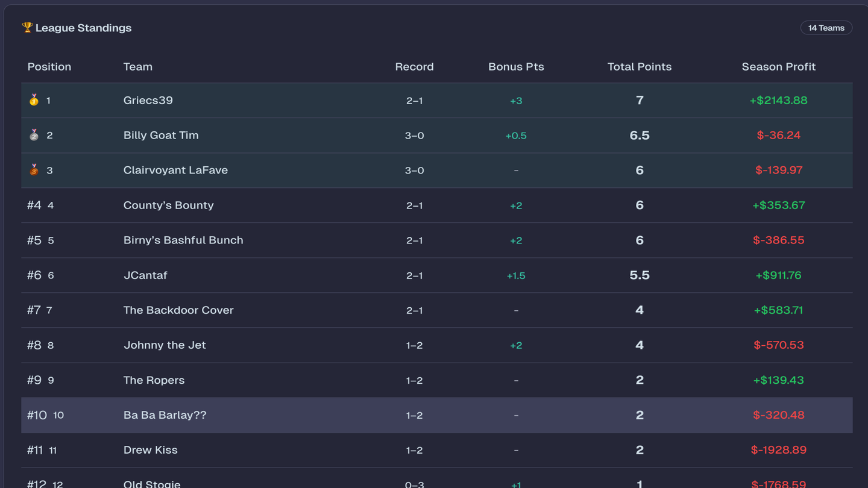Open the 14 Teams badge
This screenshot has height=488, width=868.
point(826,27)
